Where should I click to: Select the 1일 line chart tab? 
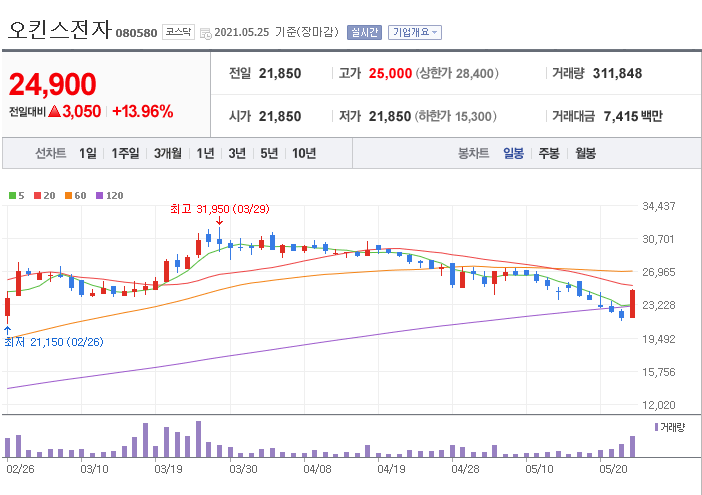(88, 154)
